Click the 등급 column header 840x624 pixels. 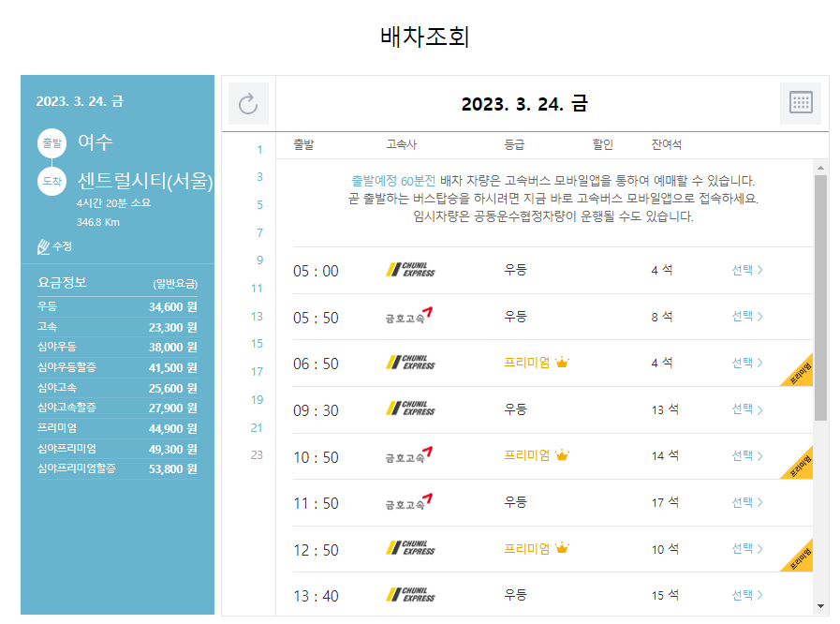click(x=514, y=144)
